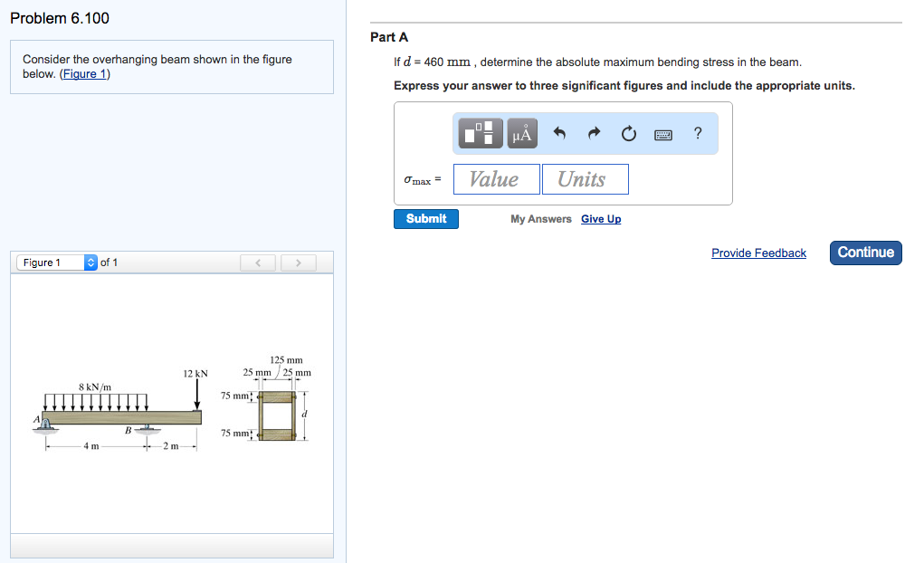Open the My Answers link

[540, 219]
